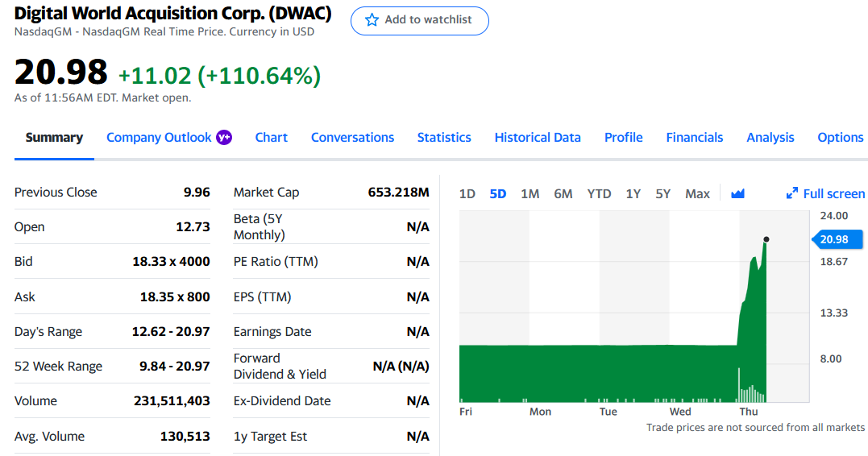Click the Digital World Acquisition Corp. title

(172, 13)
